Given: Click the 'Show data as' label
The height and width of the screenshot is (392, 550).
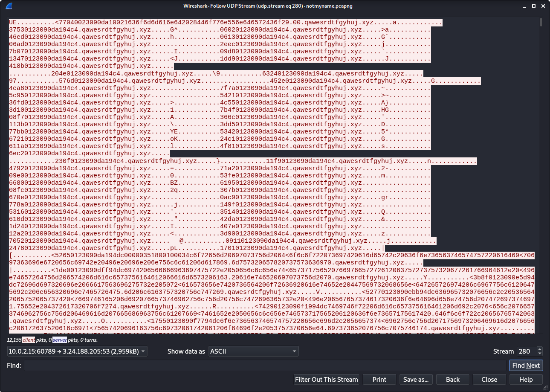Looking at the screenshot, I should 186,351.
